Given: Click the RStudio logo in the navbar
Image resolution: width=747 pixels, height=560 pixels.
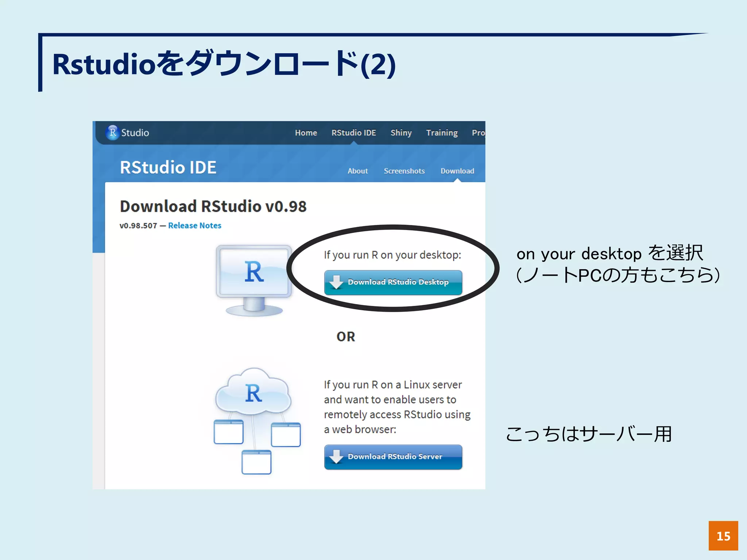Looking at the screenshot, I should point(128,133).
